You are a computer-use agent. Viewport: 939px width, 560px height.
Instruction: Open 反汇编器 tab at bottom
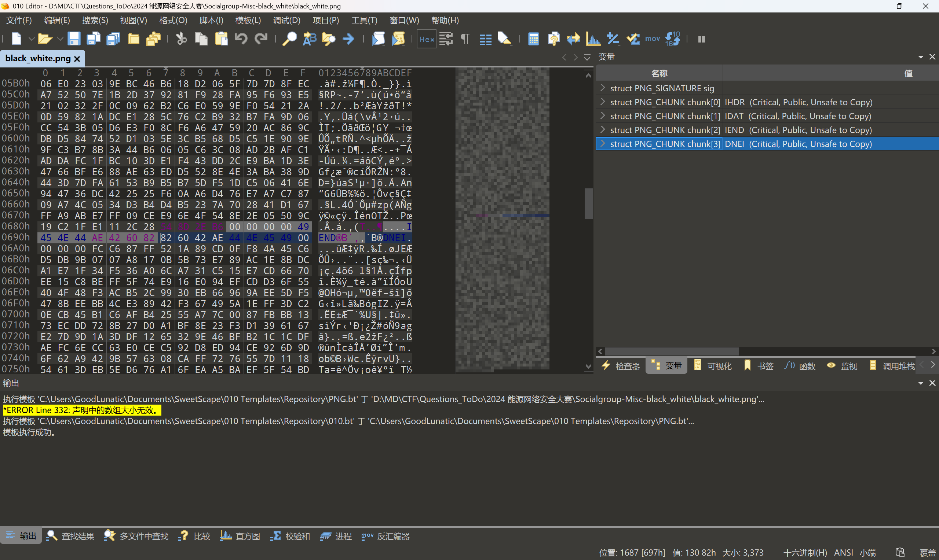(x=386, y=536)
